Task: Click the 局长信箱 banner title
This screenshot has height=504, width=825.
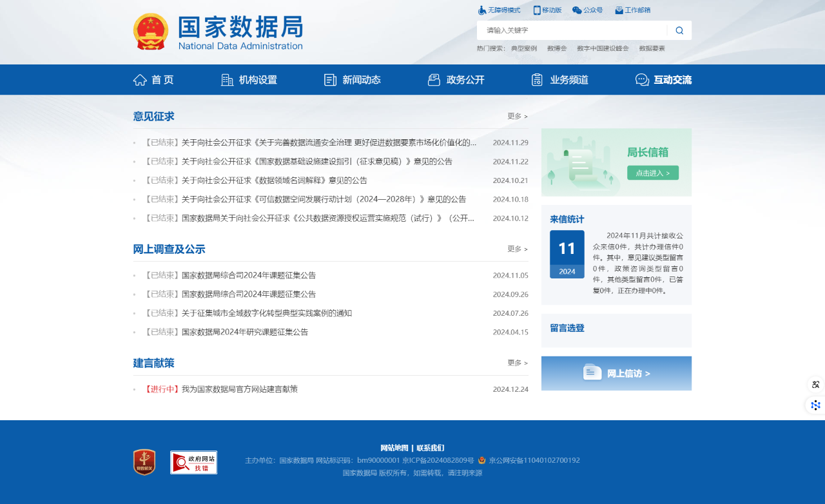Action: pos(648,153)
